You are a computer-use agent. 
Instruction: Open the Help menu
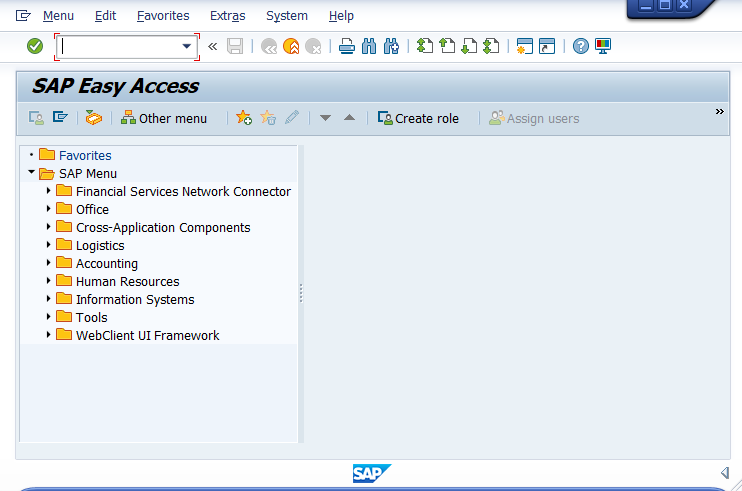click(341, 16)
